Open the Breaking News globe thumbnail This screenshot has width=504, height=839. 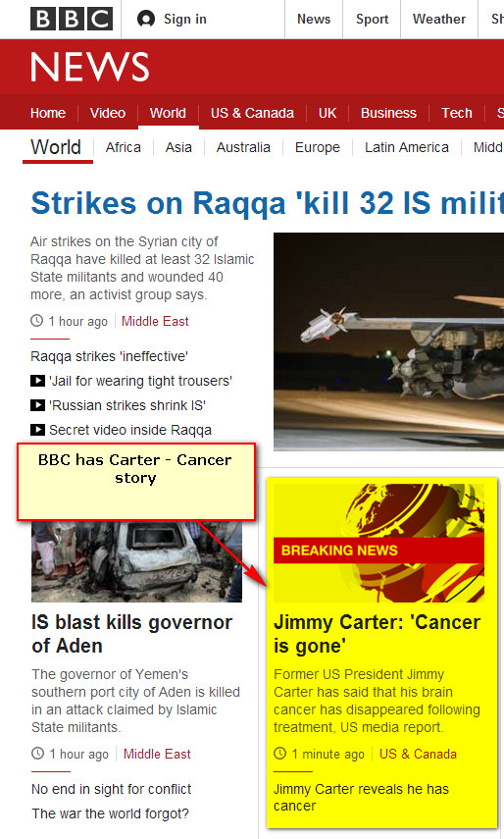click(378, 543)
